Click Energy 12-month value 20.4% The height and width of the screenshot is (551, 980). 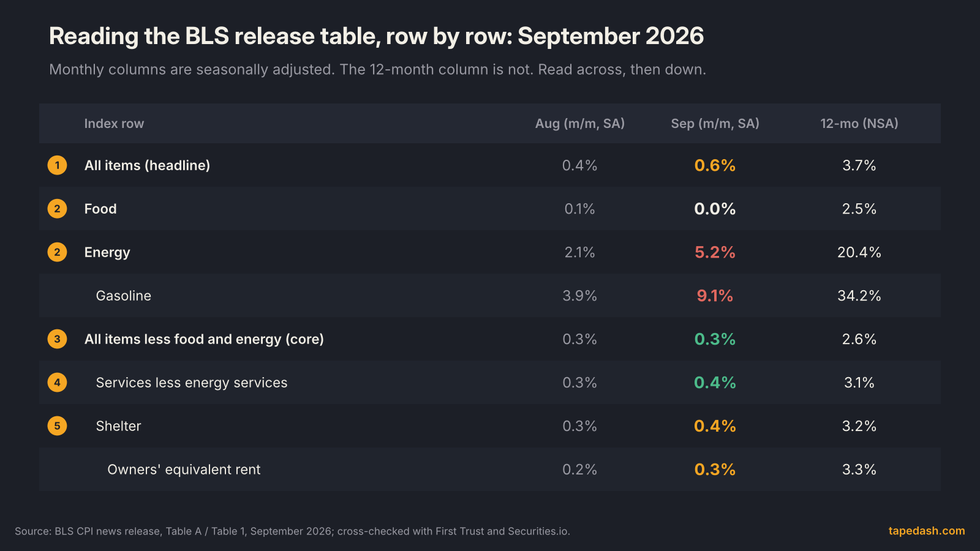[x=859, y=252]
